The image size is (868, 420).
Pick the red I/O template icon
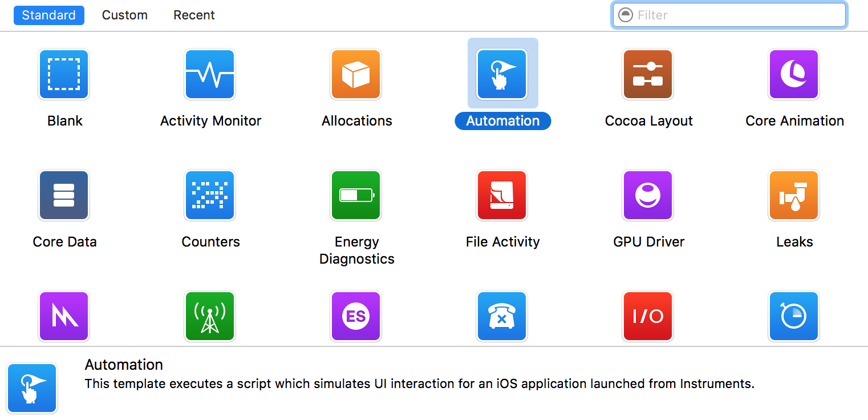(x=648, y=316)
